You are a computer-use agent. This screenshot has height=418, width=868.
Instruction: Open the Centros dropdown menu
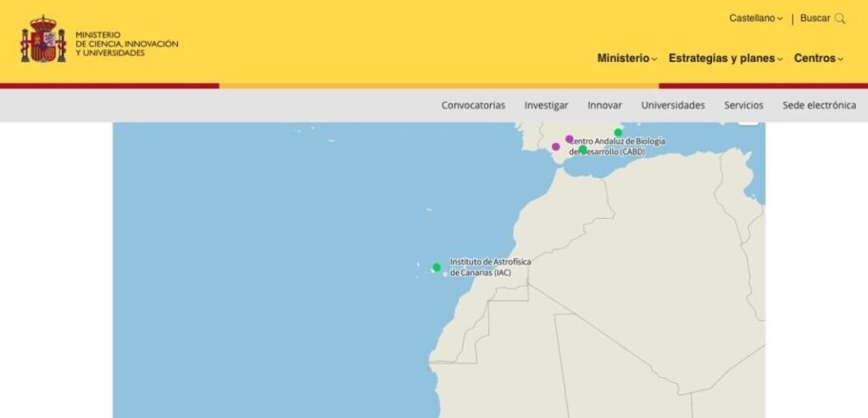pyautogui.click(x=818, y=59)
